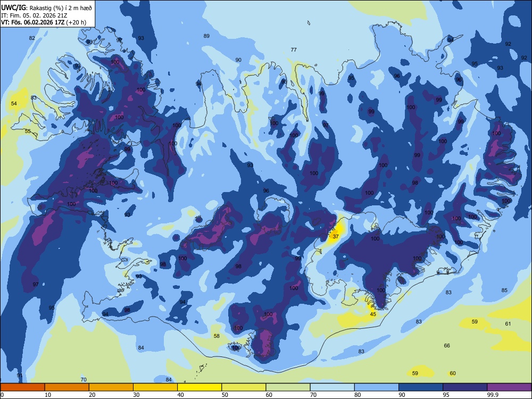The image size is (532, 399).
Task: Click the legend tick label 20
Action: pos(92,395)
